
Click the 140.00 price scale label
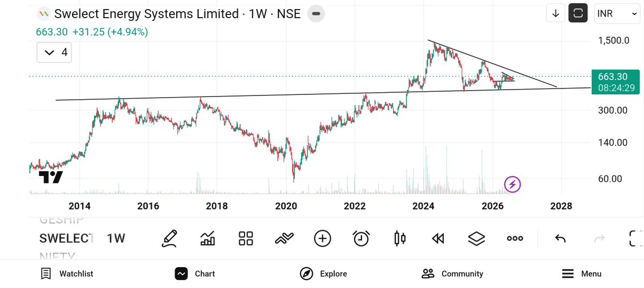613,143
